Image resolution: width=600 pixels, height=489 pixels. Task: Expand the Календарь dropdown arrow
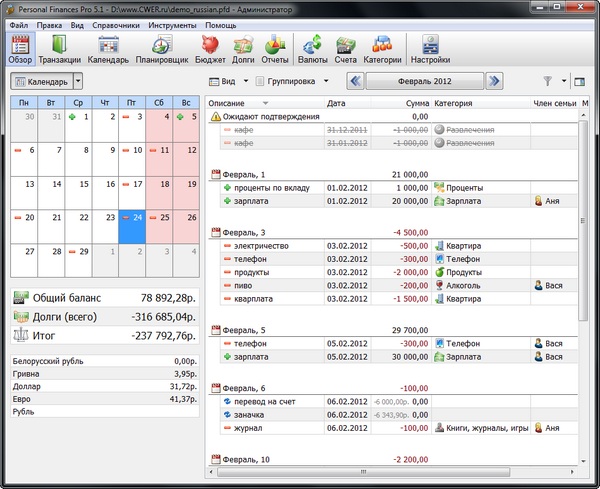click(78, 81)
